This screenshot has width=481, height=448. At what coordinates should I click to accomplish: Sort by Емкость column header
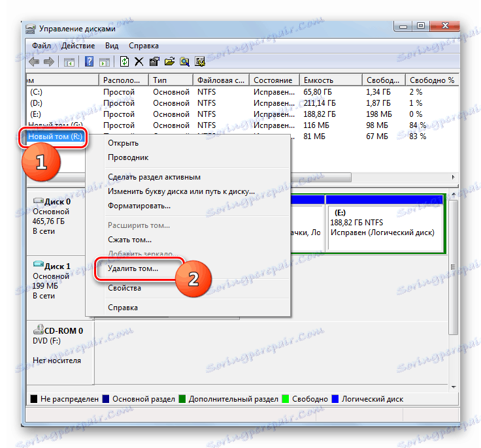tap(331, 80)
